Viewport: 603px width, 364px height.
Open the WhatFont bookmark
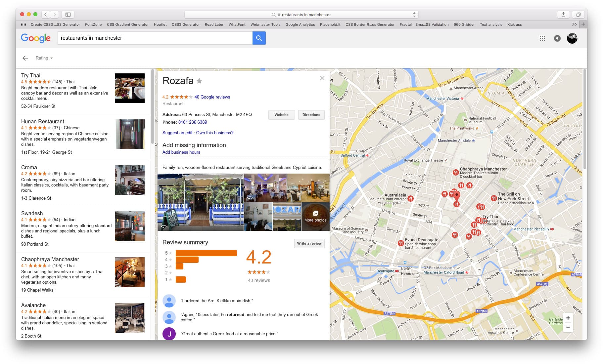coord(237,24)
